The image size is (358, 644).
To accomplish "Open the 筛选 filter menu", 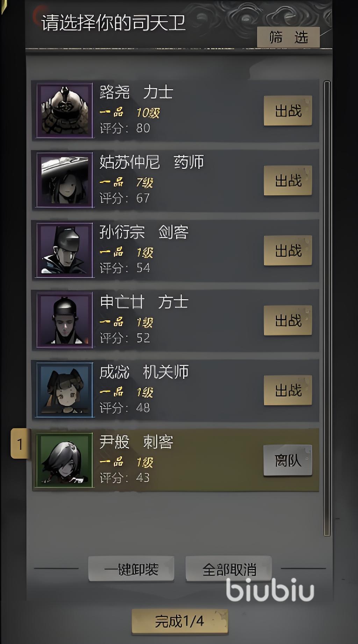I will tap(288, 37).
